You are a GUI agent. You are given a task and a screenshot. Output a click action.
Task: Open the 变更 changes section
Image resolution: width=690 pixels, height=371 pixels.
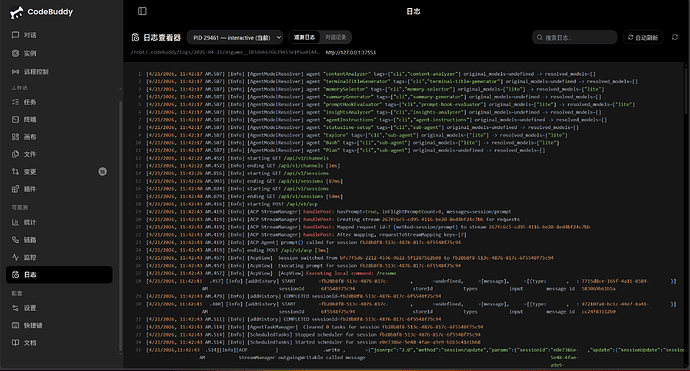pos(59,172)
